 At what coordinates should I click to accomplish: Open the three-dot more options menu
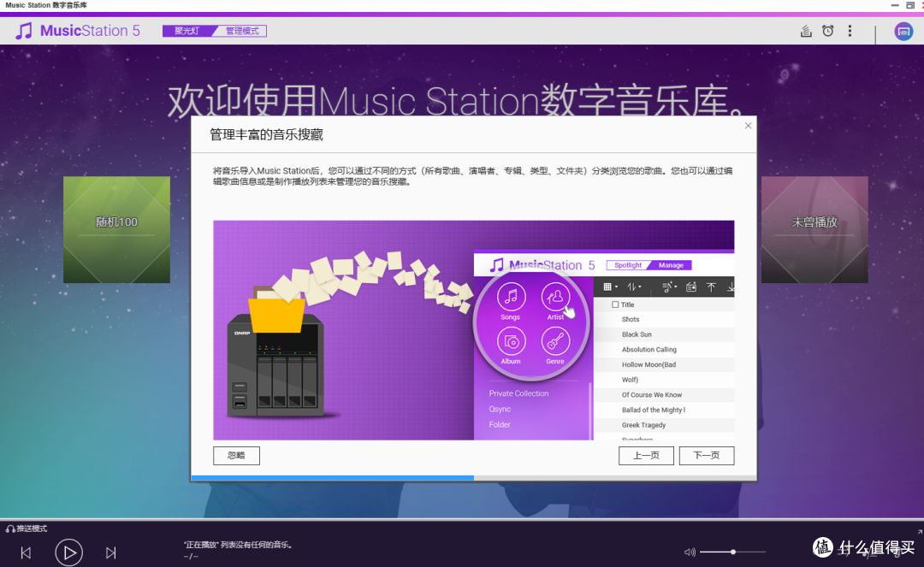click(x=850, y=31)
